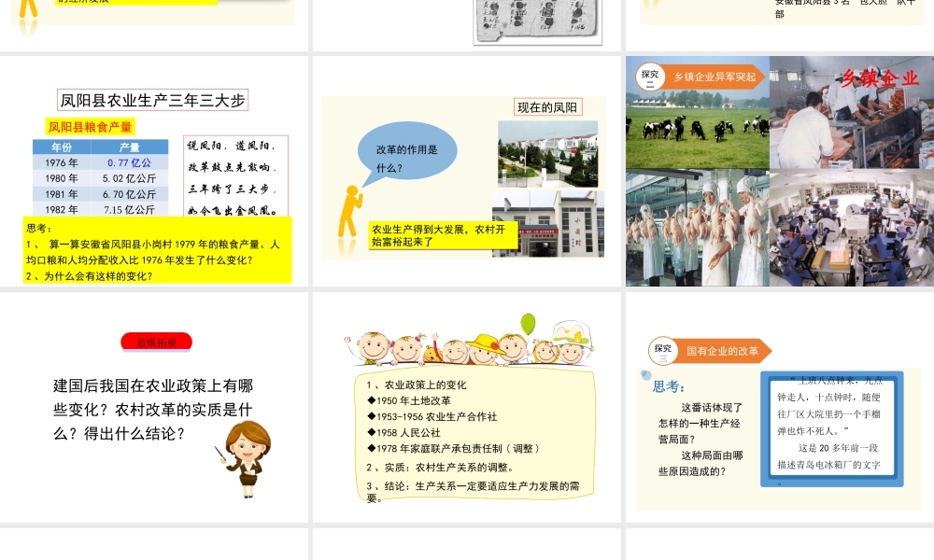The image size is (934, 560).
Task: Click the red 乡镇企业 title text
Action: pyautogui.click(x=879, y=78)
